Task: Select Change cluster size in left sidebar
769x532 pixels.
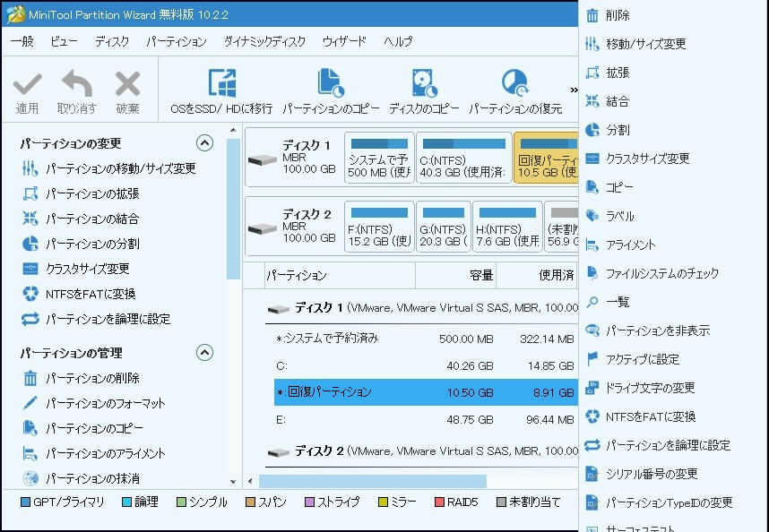Action: click(x=76, y=269)
